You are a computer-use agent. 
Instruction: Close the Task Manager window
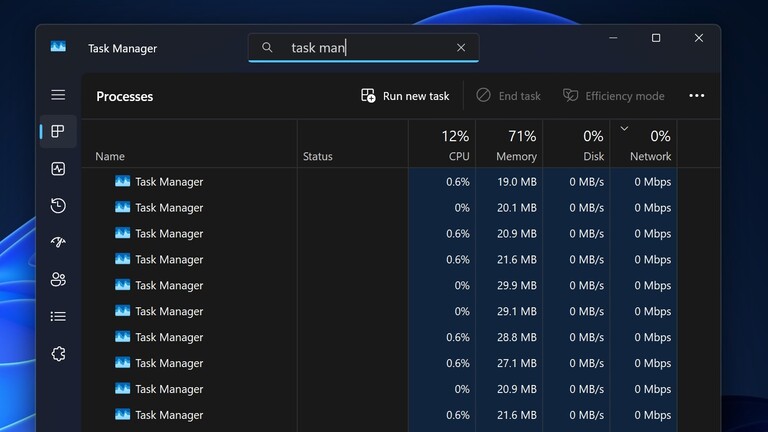click(699, 38)
